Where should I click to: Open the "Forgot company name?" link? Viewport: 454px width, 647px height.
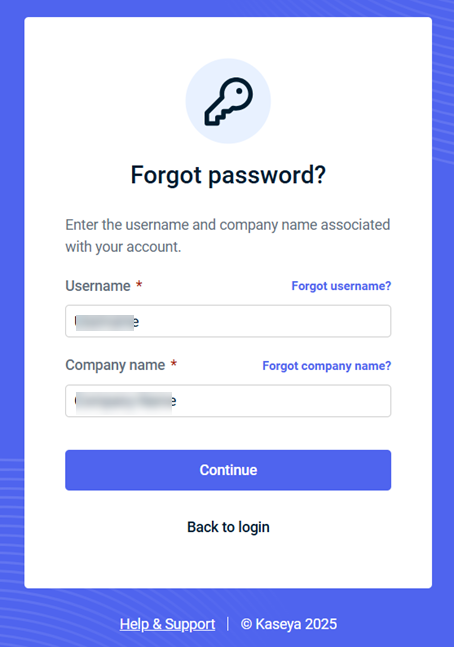pyautogui.click(x=327, y=366)
